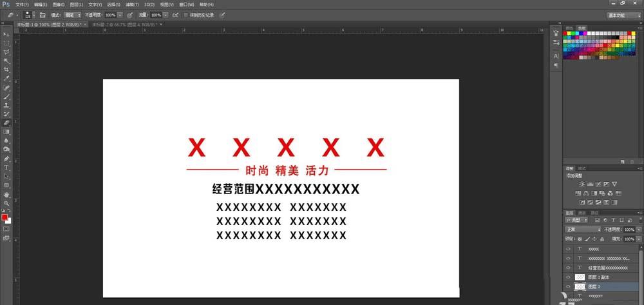Add Curves adjustment
This screenshot has width=644, height=305.
click(x=598, y=184)
